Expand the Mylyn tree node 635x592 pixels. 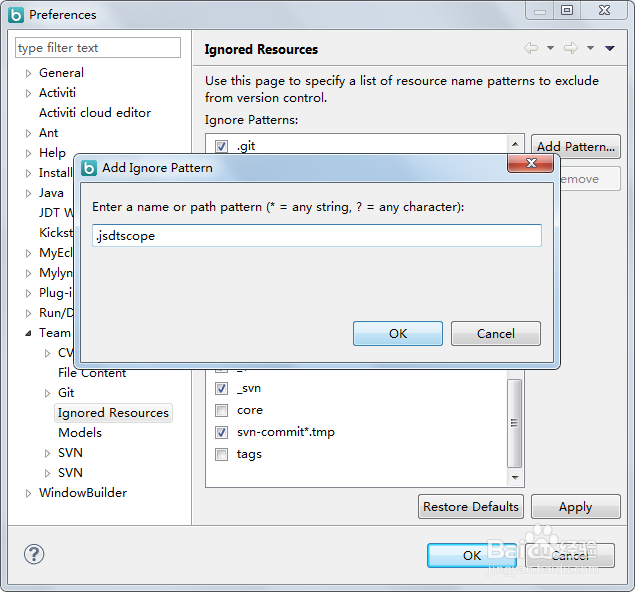(28, 273)
